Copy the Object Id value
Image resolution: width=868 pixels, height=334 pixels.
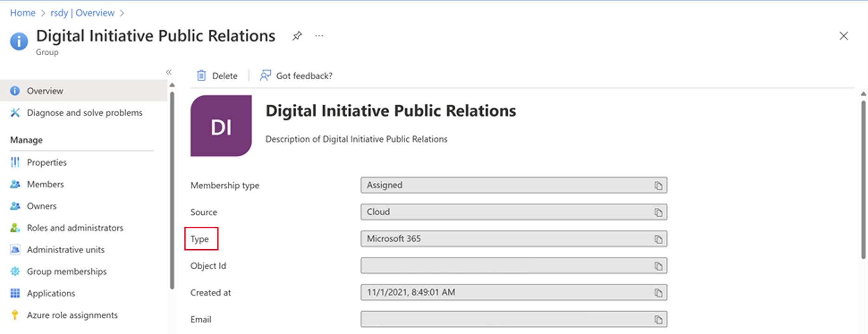658,266
